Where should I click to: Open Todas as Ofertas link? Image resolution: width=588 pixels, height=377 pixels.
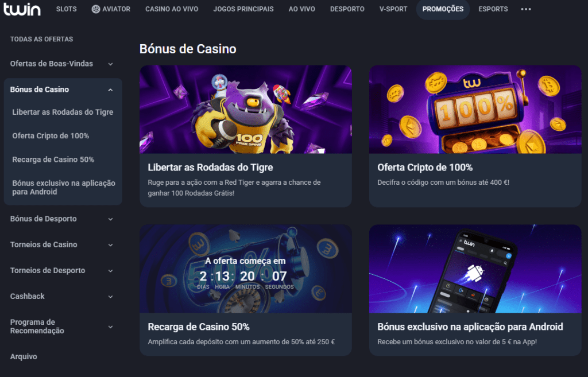click(41, 39)
